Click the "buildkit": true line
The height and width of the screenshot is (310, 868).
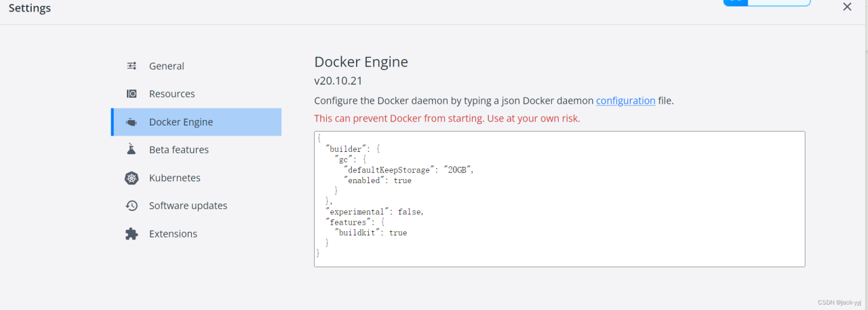pyautogui.click(x=371, y=233)
